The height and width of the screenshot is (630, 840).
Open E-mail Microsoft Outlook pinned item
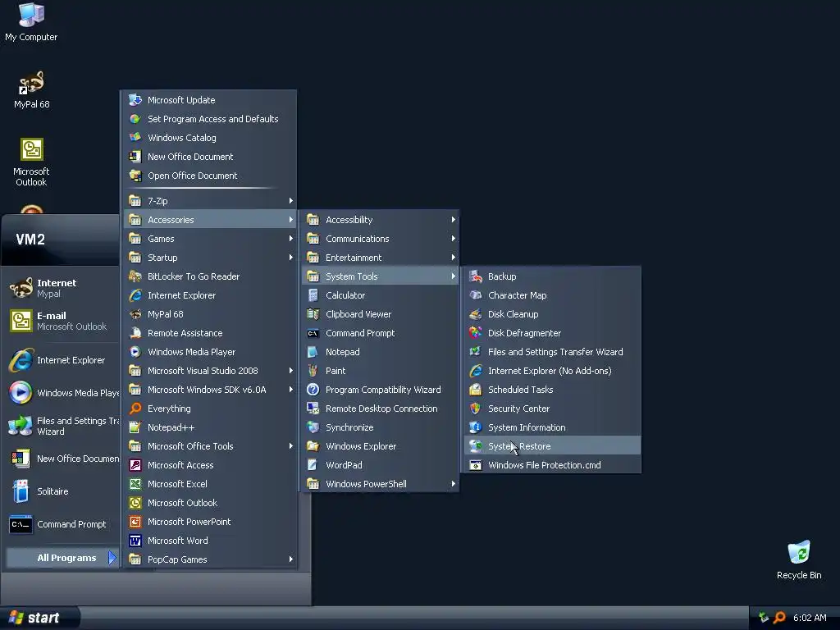tap(61, 321)
